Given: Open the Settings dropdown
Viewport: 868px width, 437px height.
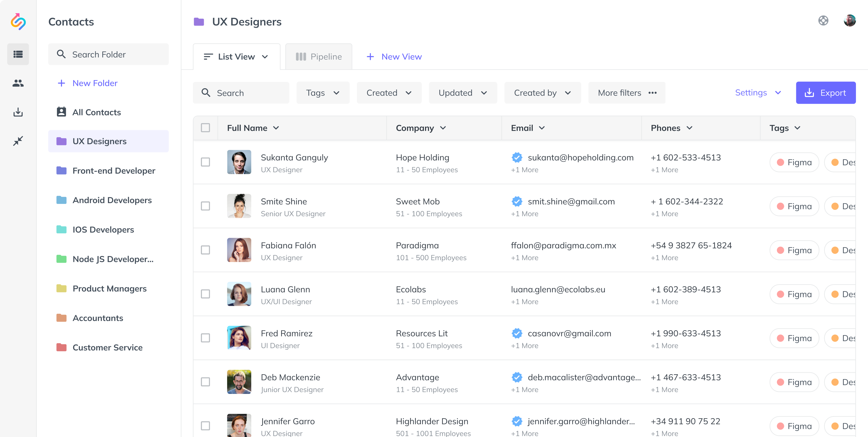Looking at the screenshot, I should click(758, 93).
